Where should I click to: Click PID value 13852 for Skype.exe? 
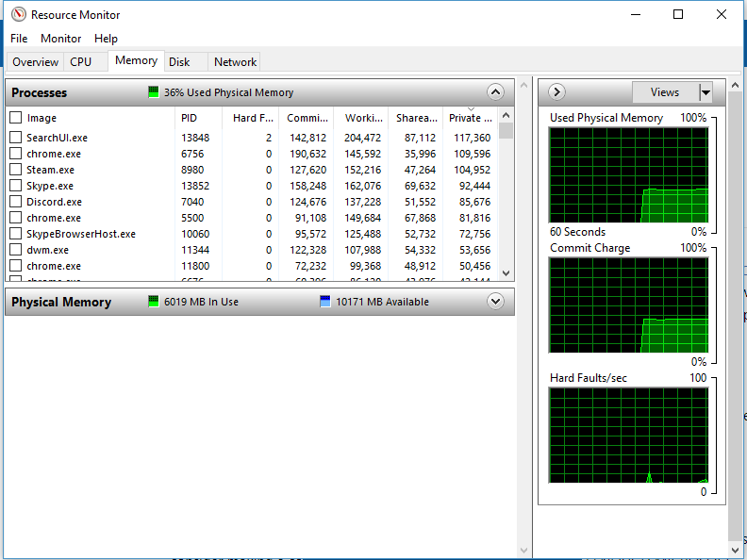click(195, 186)
